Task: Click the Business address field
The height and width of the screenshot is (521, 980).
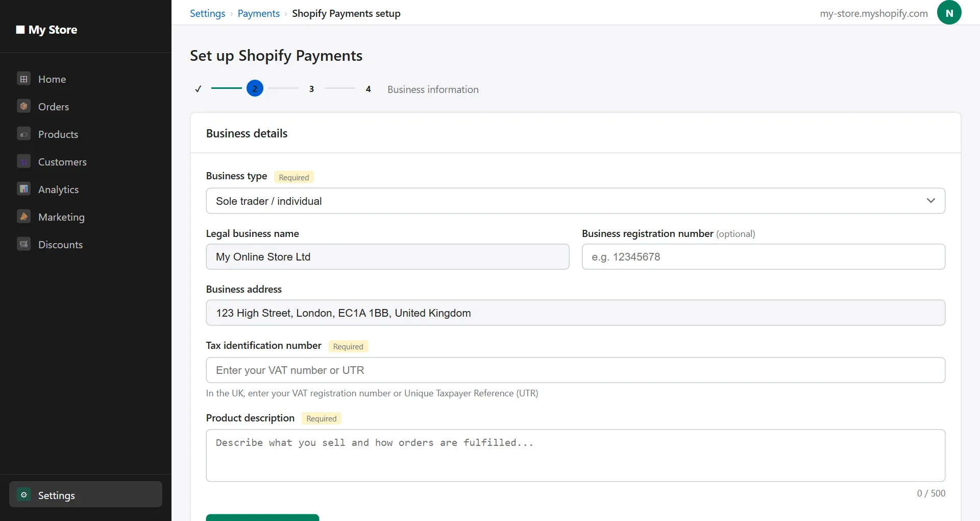Action: pos(575,313)
